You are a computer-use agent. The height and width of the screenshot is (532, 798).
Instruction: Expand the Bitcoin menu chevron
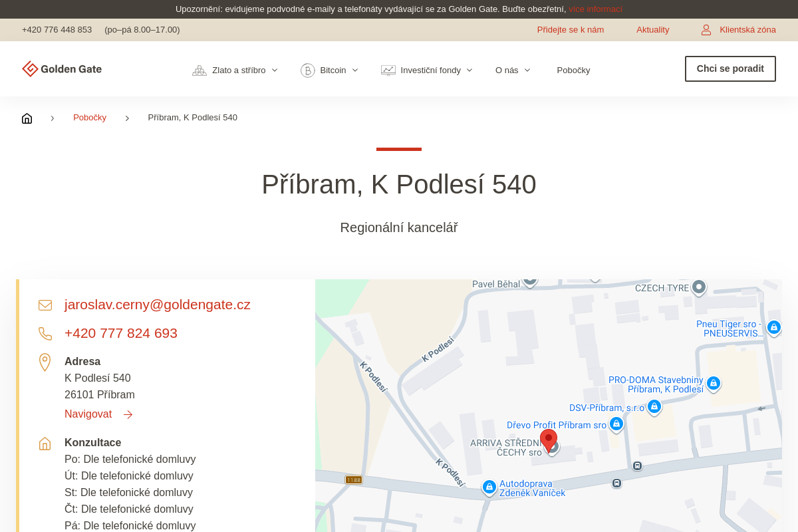click(355, 70)
